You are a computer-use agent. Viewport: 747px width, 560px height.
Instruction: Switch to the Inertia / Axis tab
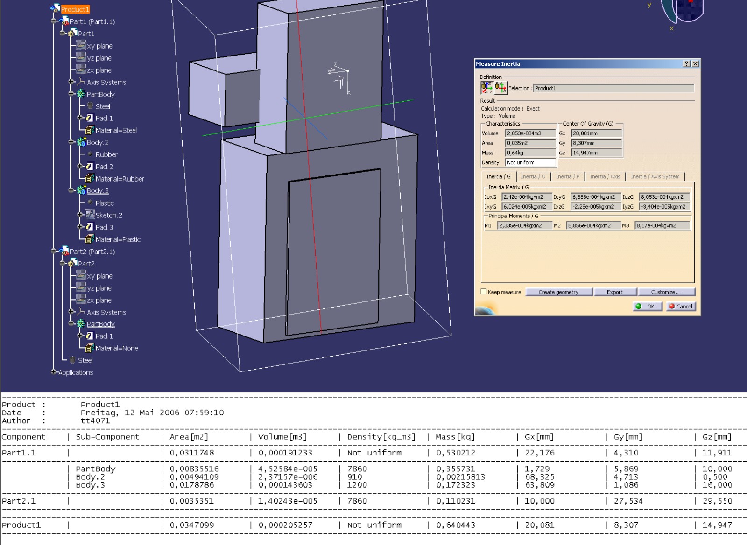click(x=605, y=176)
